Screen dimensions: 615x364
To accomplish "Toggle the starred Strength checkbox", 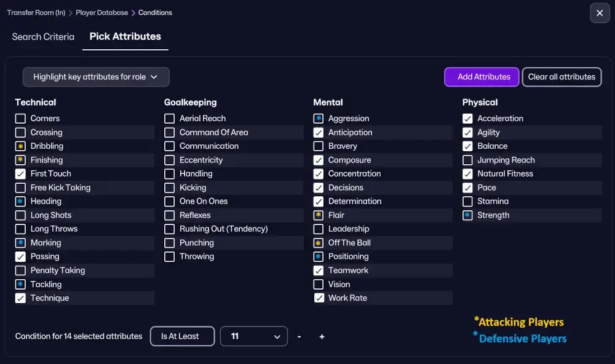I will (x=467, y=215).
